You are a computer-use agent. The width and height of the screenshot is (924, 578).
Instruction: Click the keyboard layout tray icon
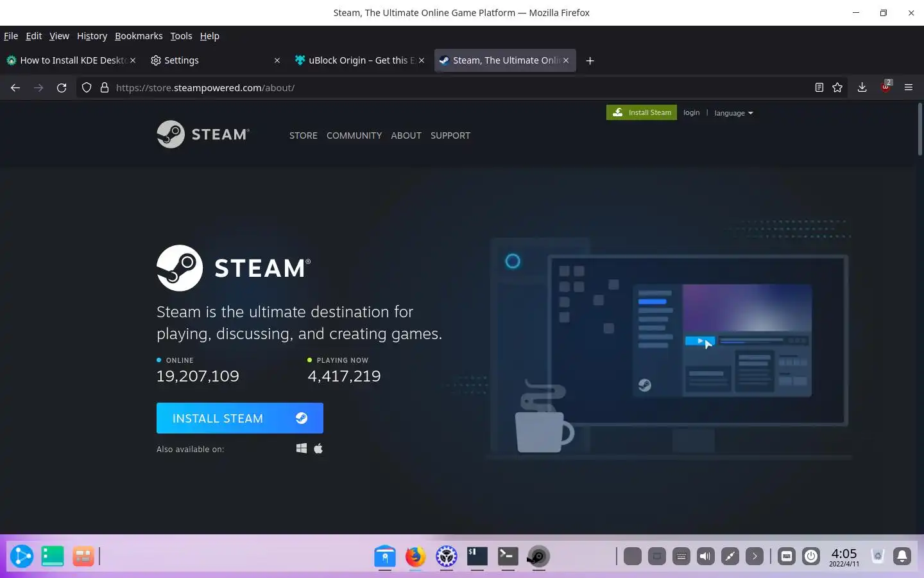pos(681,556)
